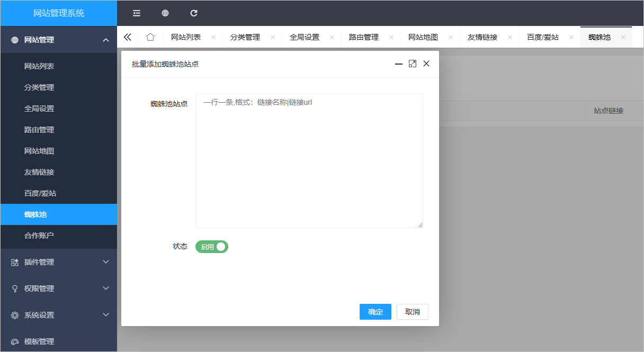Collapse sidebar with the menu fold icon

tap(137, 13)
